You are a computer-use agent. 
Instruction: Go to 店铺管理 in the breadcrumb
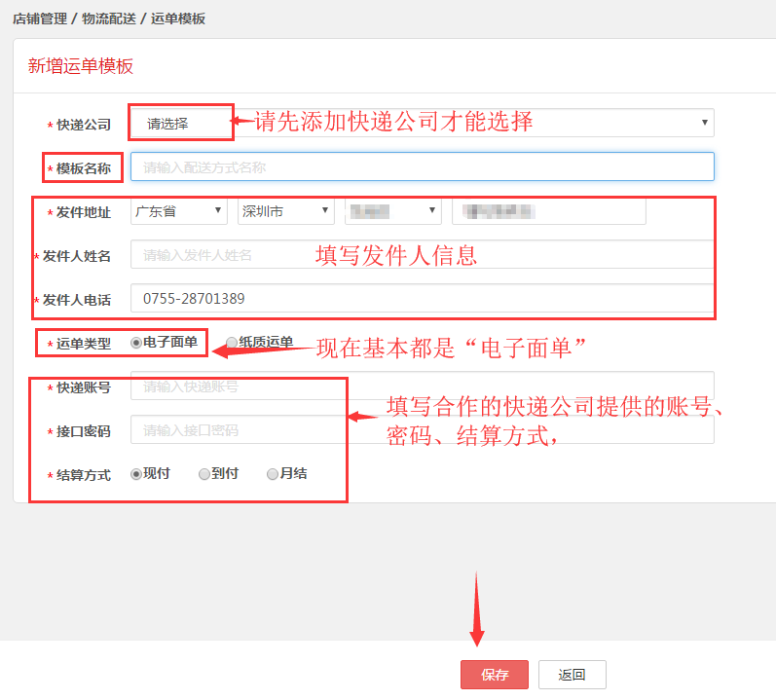39,18
